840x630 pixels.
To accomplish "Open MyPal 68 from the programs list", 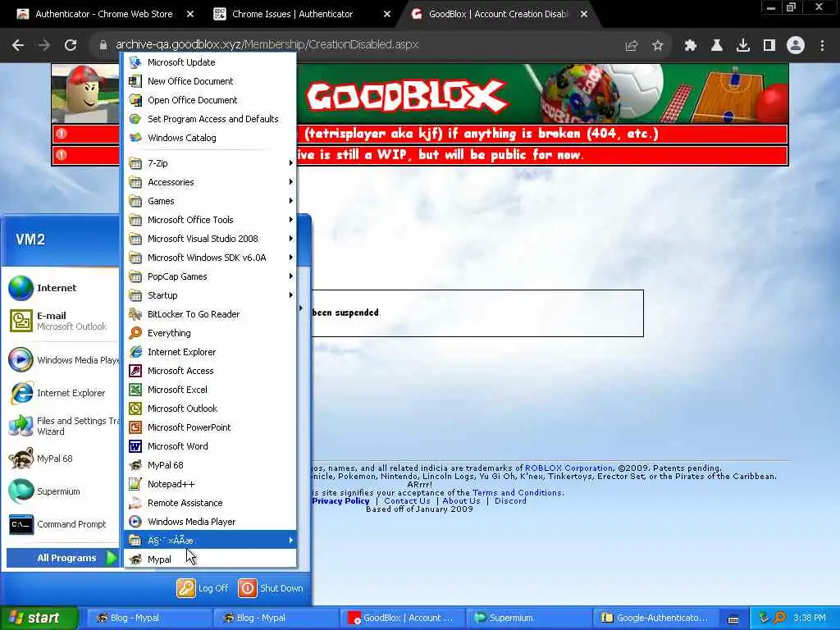I will [x=210, y=465].
